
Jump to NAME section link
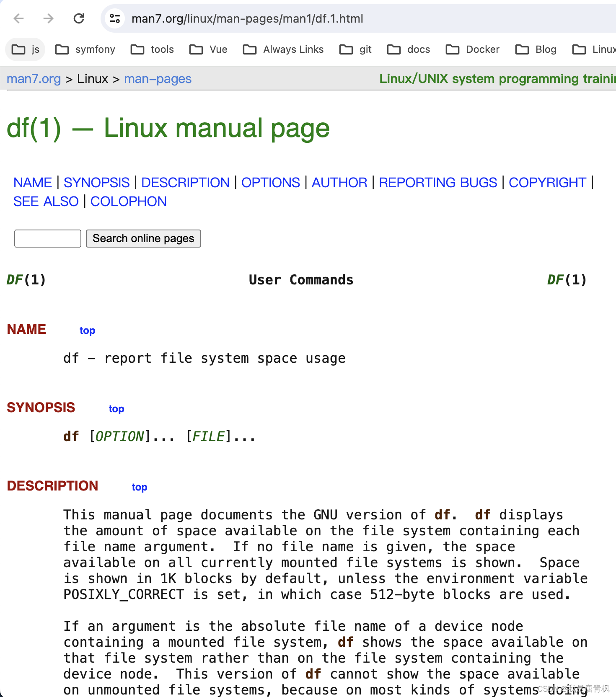[x=33, y=183]
